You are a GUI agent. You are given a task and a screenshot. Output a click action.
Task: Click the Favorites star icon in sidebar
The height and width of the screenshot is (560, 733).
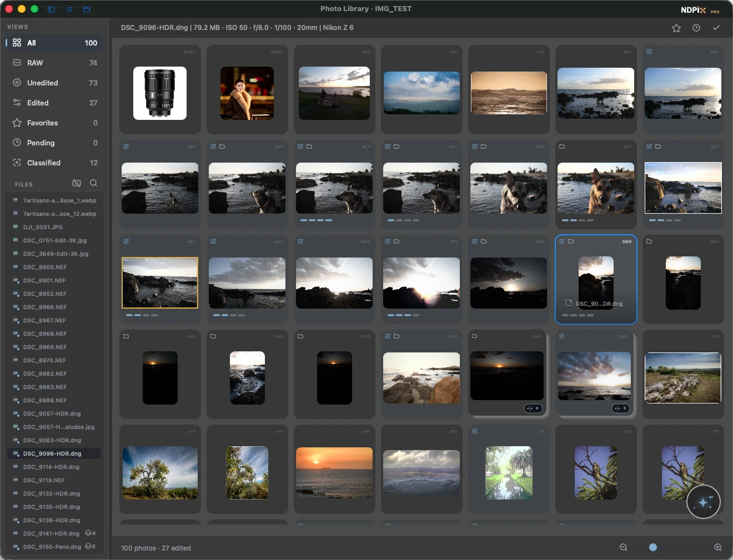[17, 123]
